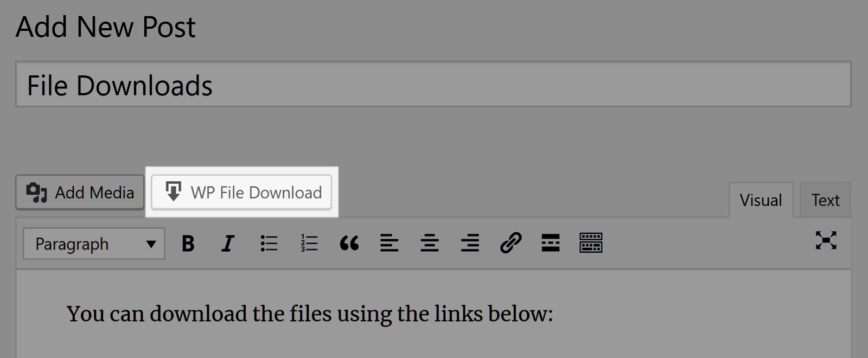Insert Read More tag

click(x=550, y=244)
